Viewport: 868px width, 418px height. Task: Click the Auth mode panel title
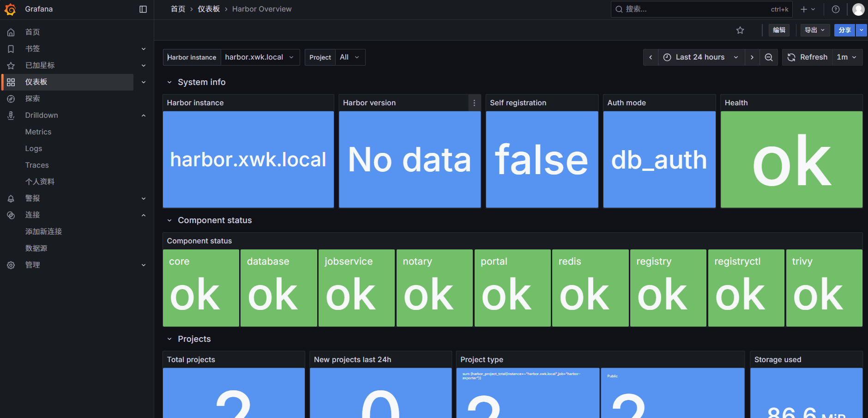(x=627, y=103)
